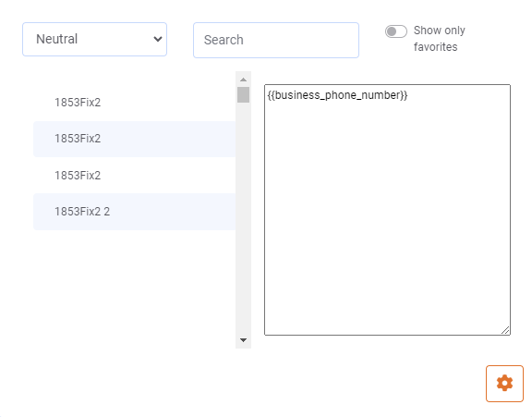Click the "Show only favorites" label text
The image size is (532, 417).
439,39
